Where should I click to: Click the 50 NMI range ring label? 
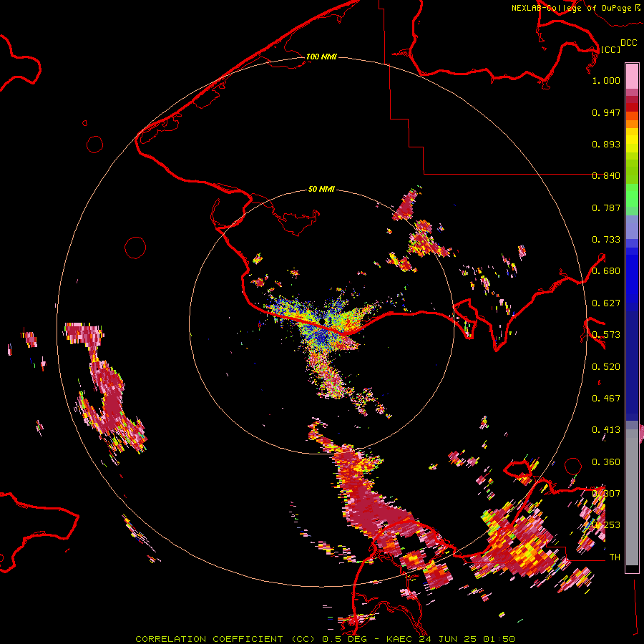coord(321,189)
